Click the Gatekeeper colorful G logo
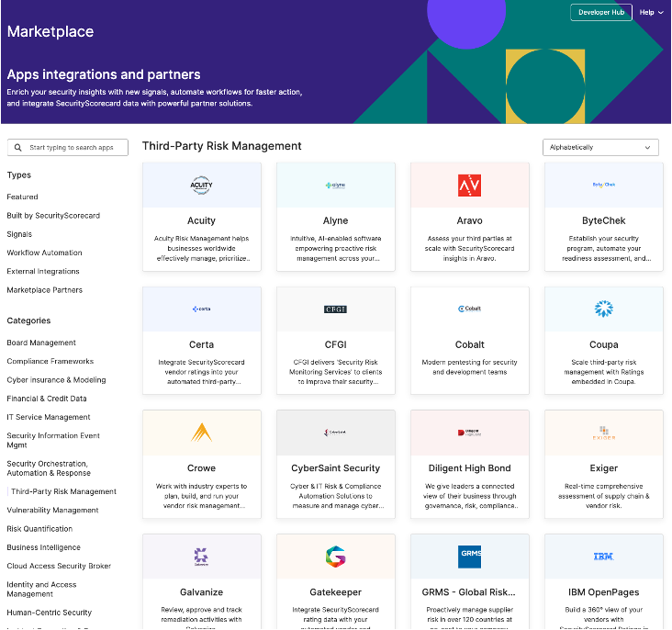The image size is (672, 630). click(x=335, y=556)
